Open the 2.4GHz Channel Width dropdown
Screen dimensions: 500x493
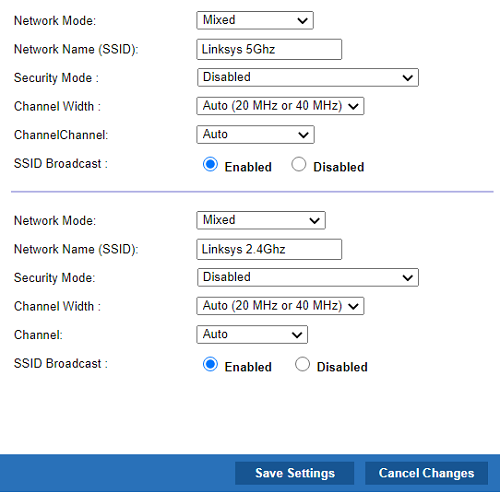(x=280, y=306)
